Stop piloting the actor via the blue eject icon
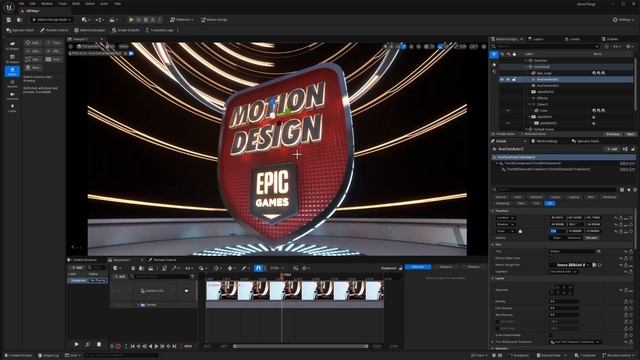This screenshot has height=360, width=640. click(131, 53)
